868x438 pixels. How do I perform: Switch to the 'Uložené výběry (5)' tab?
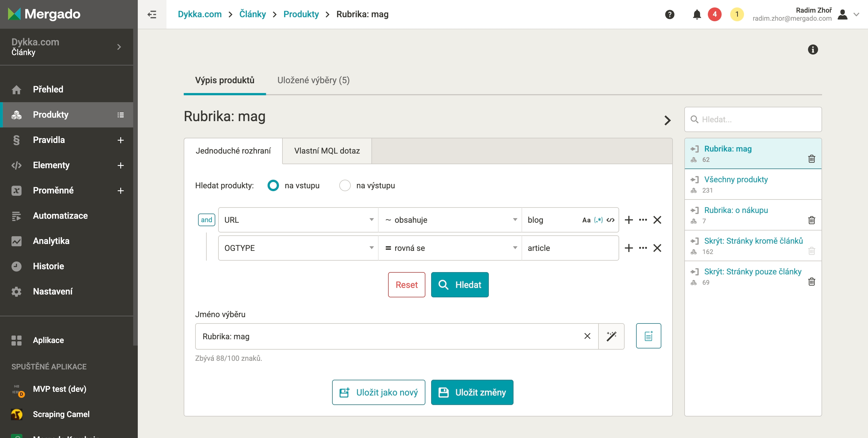[313, 80]
